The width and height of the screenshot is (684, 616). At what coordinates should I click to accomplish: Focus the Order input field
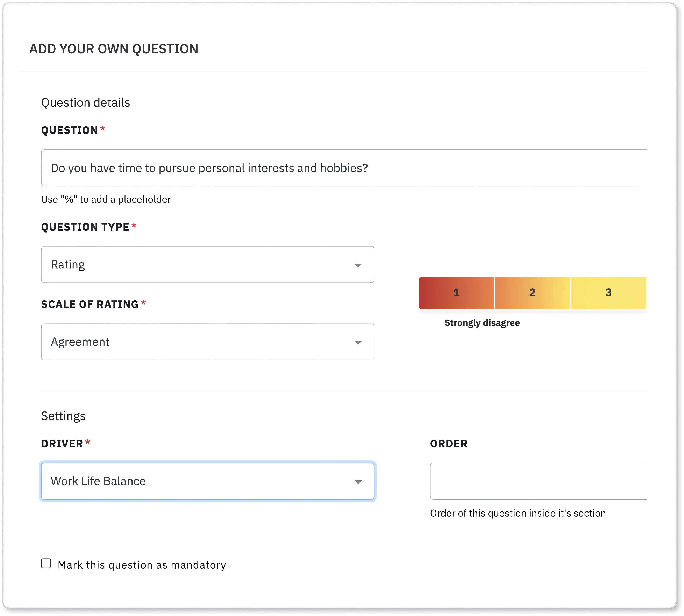pos(538,481)
